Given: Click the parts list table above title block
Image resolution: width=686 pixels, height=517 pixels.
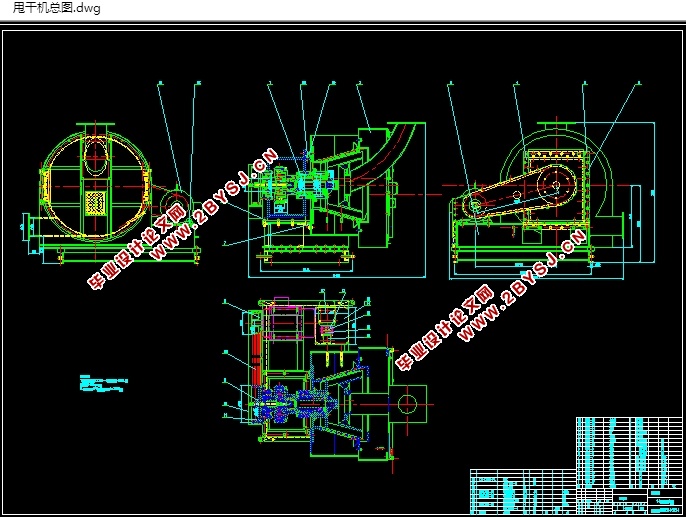Looking at the screenshot, I should [630, 453].
